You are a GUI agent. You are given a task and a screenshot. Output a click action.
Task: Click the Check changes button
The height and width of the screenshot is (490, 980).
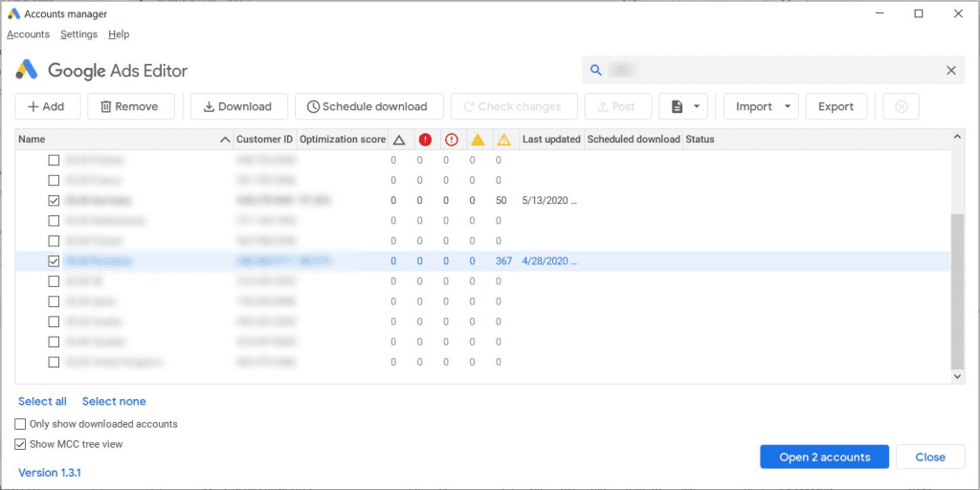pyautogui.click(x=513, y=107)
